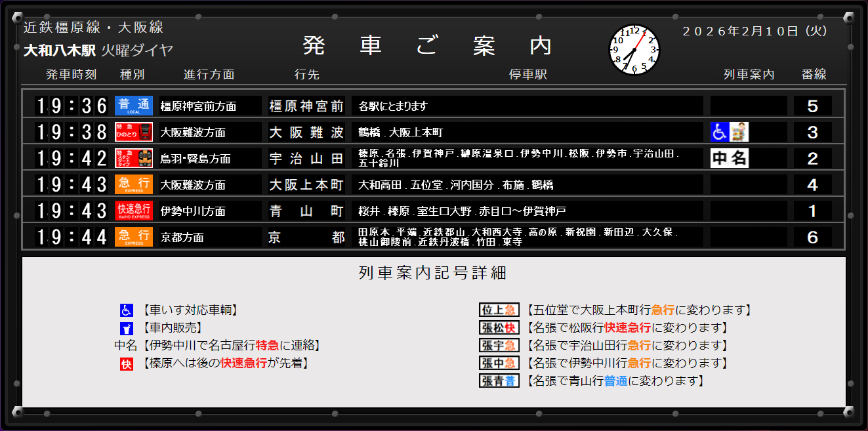Click the in-car sales icon in the 19:38 row
The height and width of the screenshot is (431, 868).
pyautogui.click(x=739, y=132)
